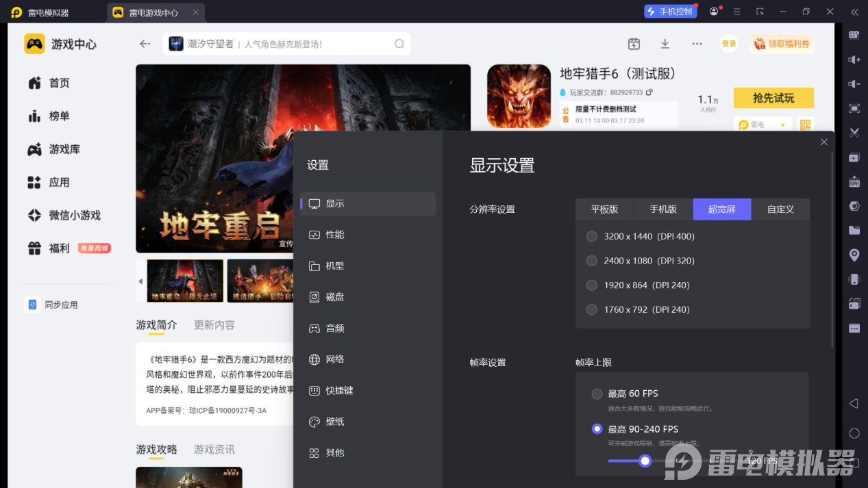
Task: Select first 地牢重启 banner thumbnail
Action: pyautogui.click(x=185, y=281)
